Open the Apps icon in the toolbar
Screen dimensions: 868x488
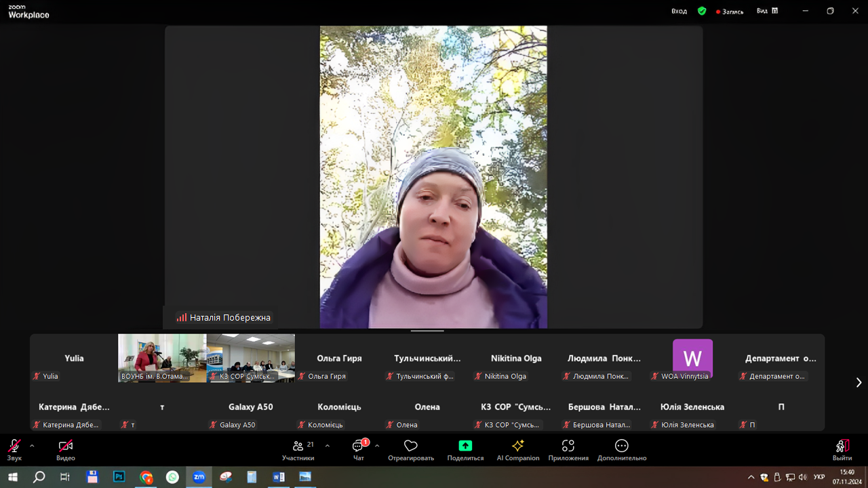coord(568,446)
